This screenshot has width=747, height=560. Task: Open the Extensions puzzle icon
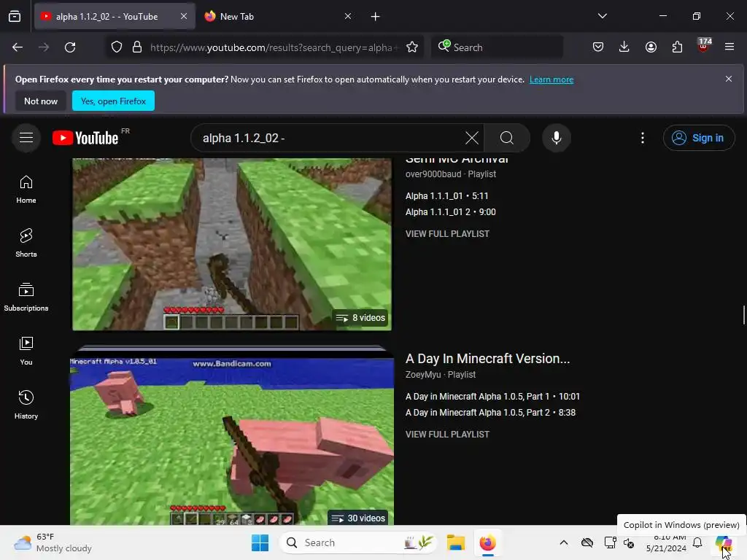click(677, 47)
